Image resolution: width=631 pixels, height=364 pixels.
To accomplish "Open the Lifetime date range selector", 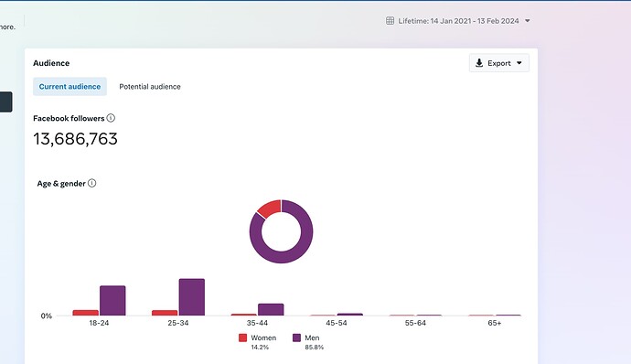I will coord(458,21).
